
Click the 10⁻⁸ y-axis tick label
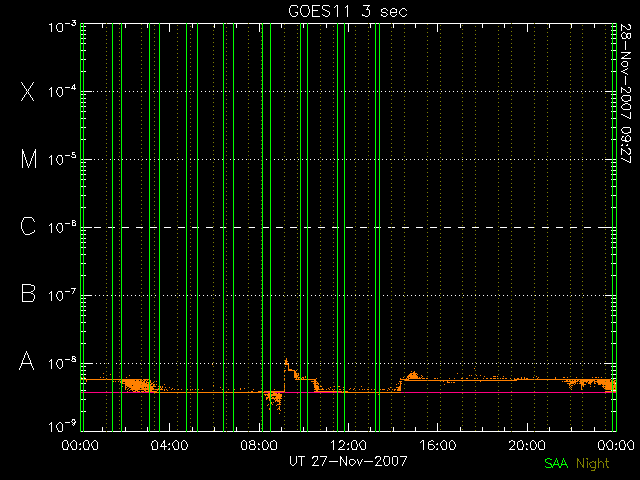pos(62,362)
